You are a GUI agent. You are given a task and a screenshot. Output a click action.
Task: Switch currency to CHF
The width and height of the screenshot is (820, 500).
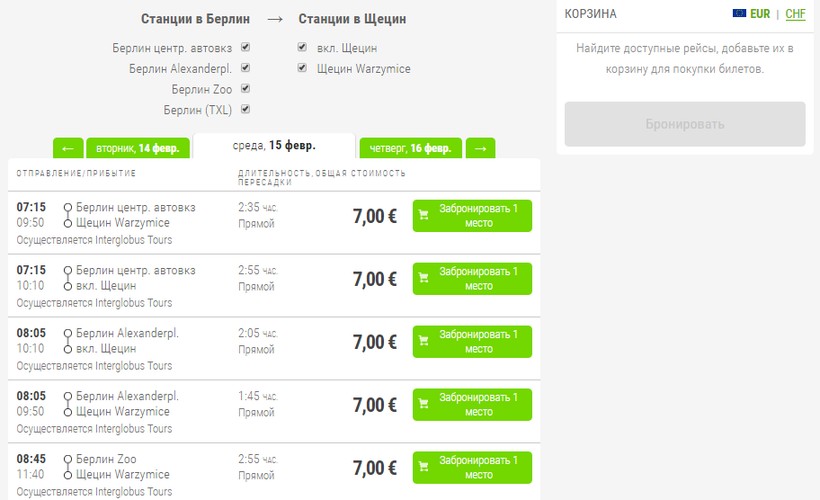[795, 14]
